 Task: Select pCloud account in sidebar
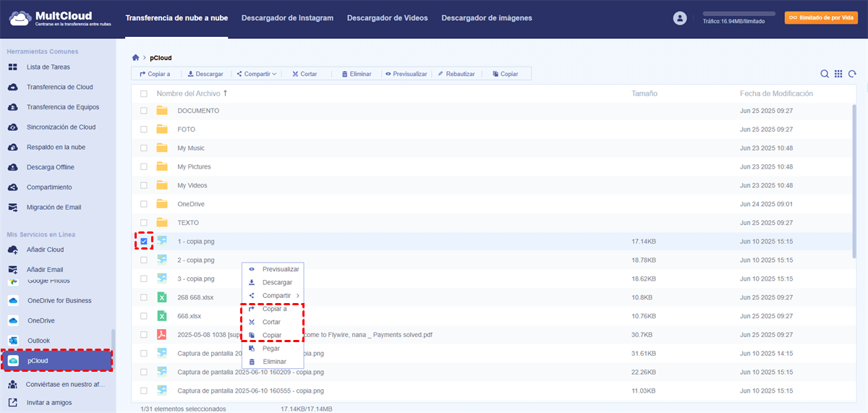(x=56, y=360)
